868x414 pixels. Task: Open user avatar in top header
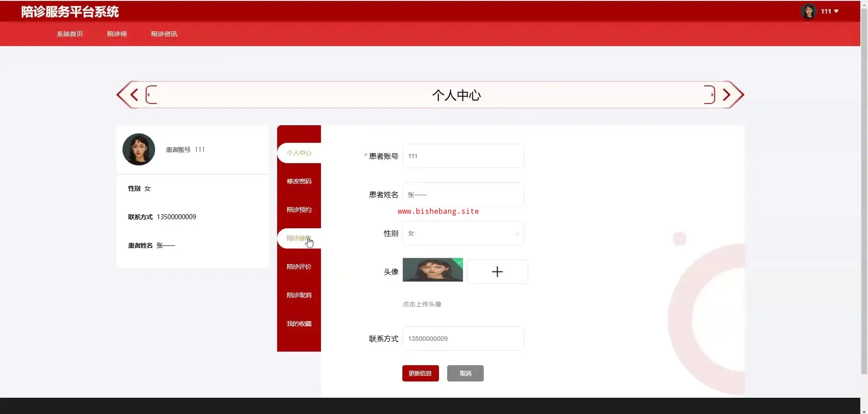[808, 11]
